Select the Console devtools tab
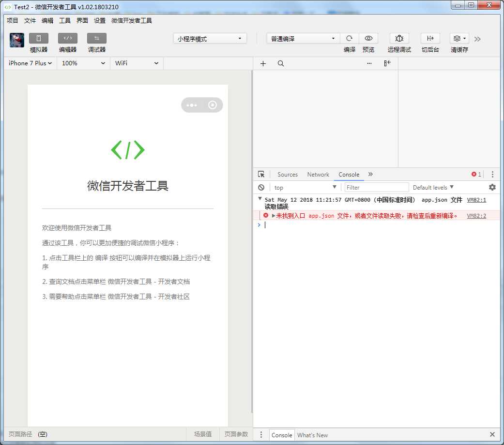The image size is (504, 445). [349, 174]
